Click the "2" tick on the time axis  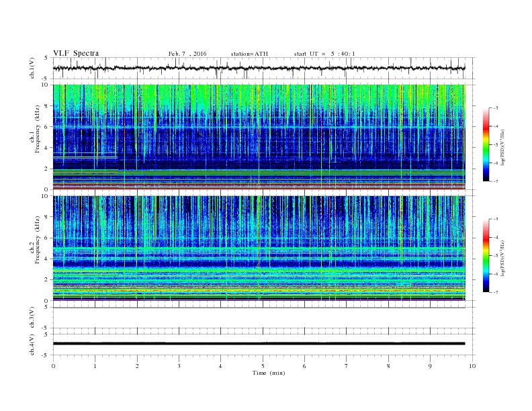(x=137, y=366)
